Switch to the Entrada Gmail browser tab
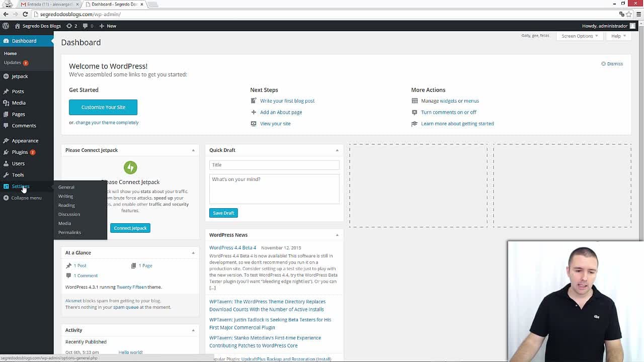 [x=49, y=4]
